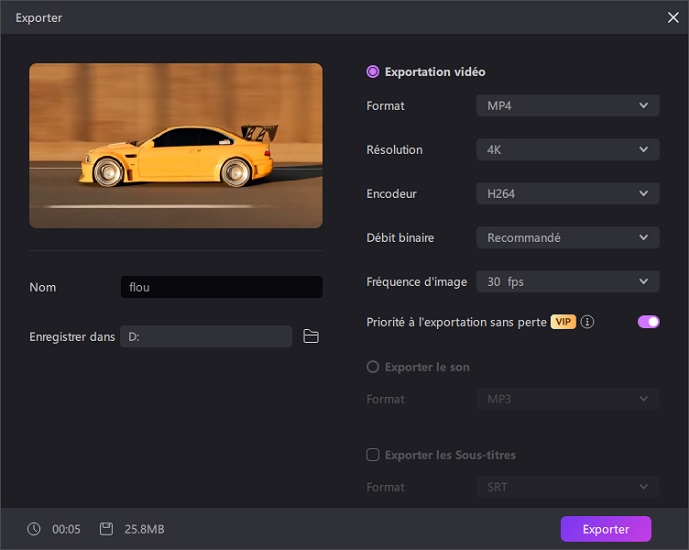Select the Exporter le son radio button

373,367
